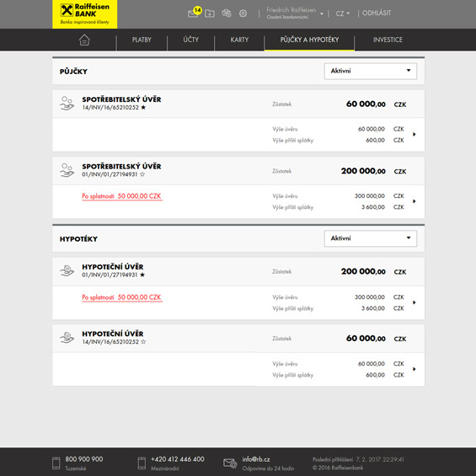
Task: Expand details arrow of first Hypoteční úvěr
Action: [414, 302]
